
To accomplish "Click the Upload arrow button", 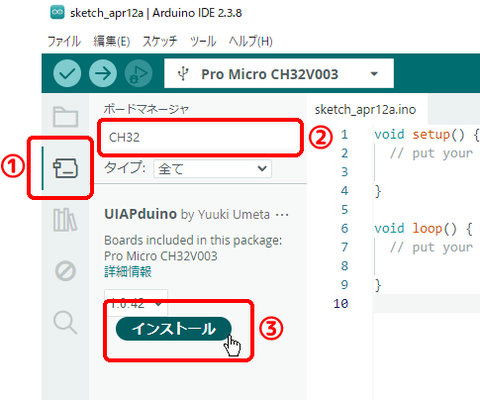I will pos(103,73).
